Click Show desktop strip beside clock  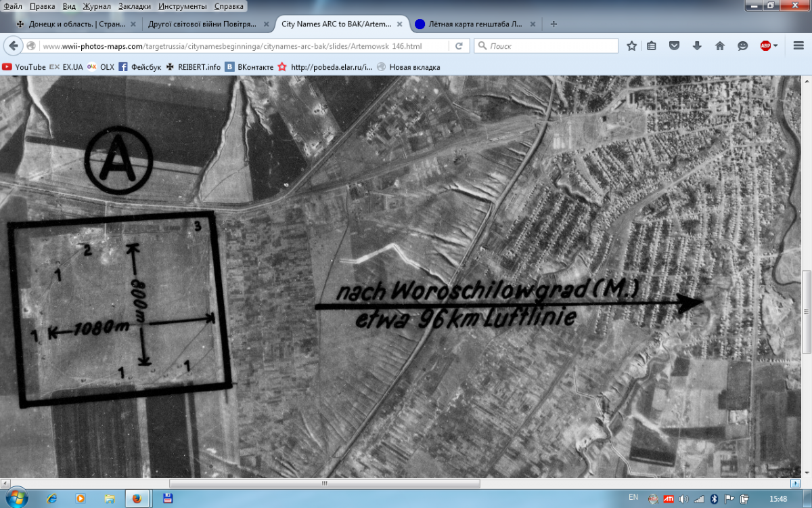point(807,499)
